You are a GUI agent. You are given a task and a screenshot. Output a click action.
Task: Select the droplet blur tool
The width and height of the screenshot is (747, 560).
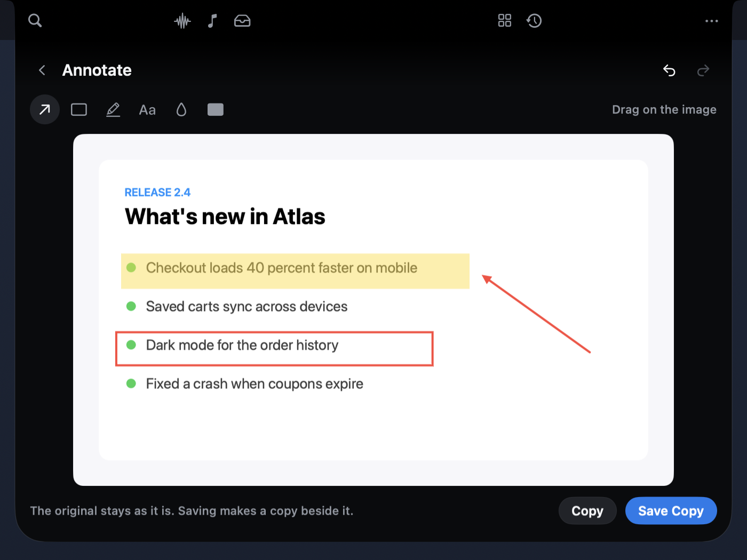181,109
